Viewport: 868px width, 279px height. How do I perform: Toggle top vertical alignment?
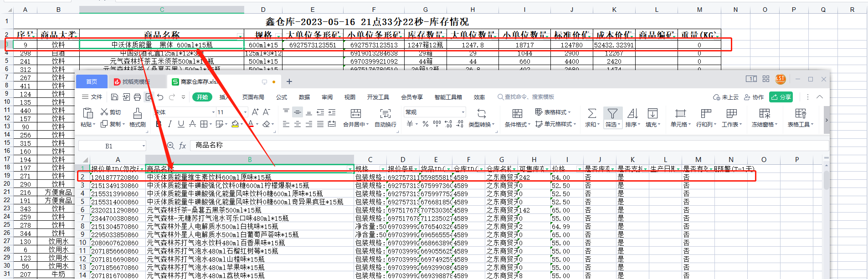286,112
